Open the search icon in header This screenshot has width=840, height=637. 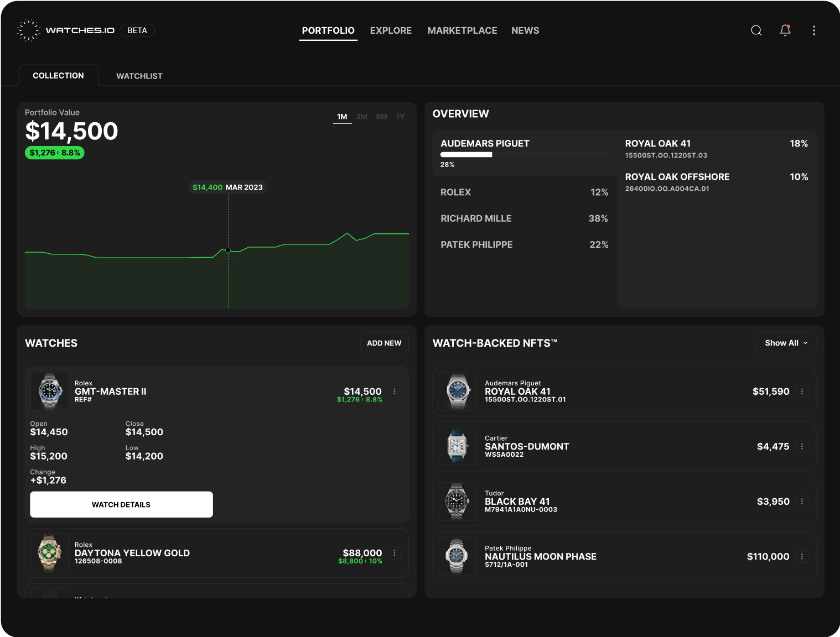point(756,30)
